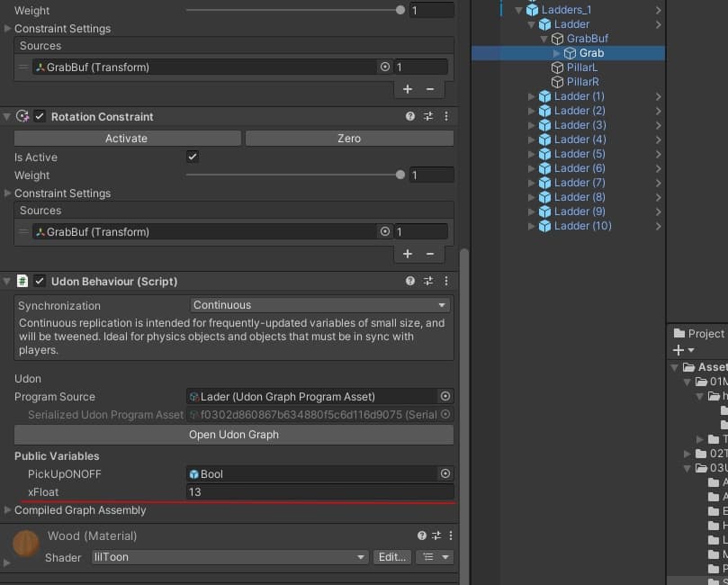Open Rotation Constraint preset selector icon
This screenshot has height=585, width=728.
point(428,117)
